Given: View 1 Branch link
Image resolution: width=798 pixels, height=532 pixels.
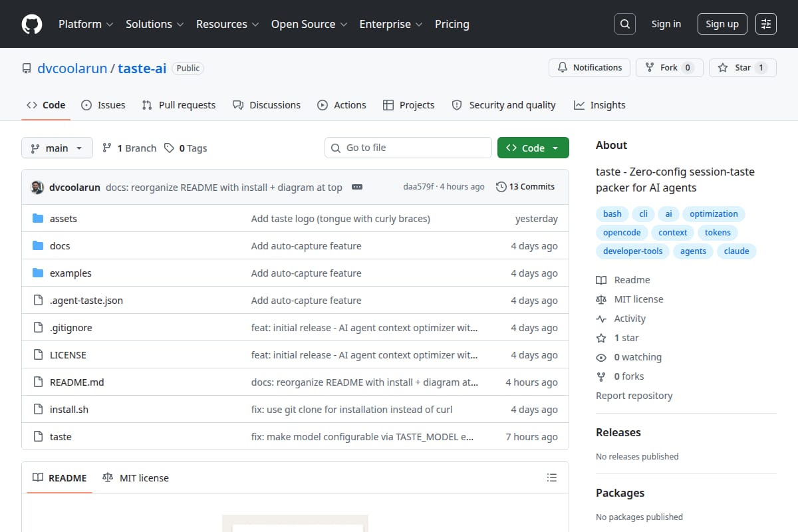Looking at the screenshot, I should coord(129,148).
